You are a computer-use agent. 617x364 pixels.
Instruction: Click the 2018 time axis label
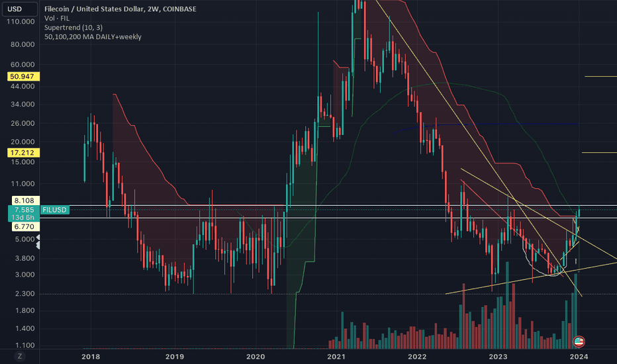(91, 357)
